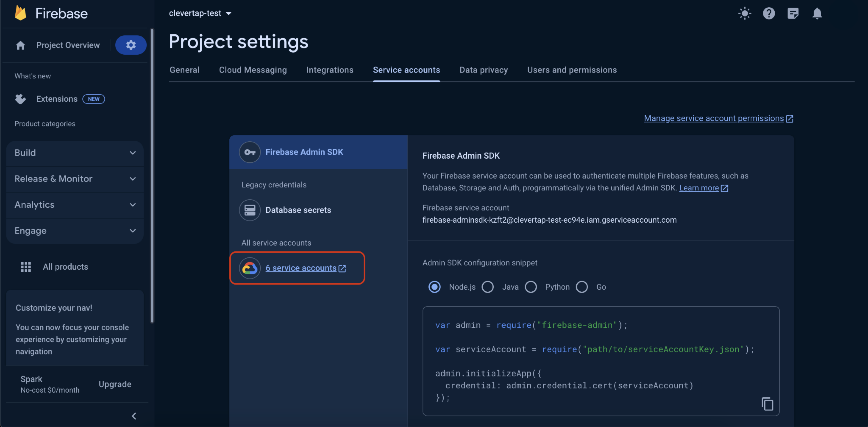Click the Firebase Admin SDK key icon
Image resolution: width=868 pixels, height=427 pixels.
click(x=250, y=152)
